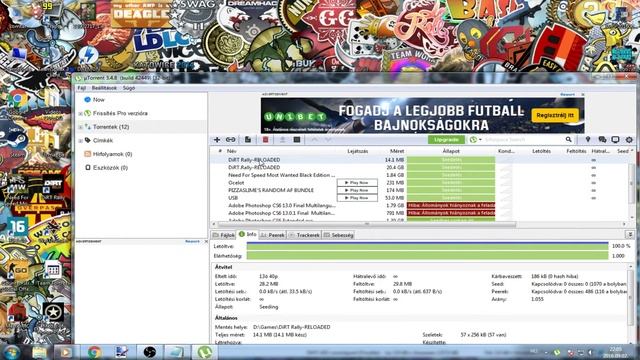Open the search provider dropdown arrow
Viewport: 640px width, 360px height.
[480, 140]
